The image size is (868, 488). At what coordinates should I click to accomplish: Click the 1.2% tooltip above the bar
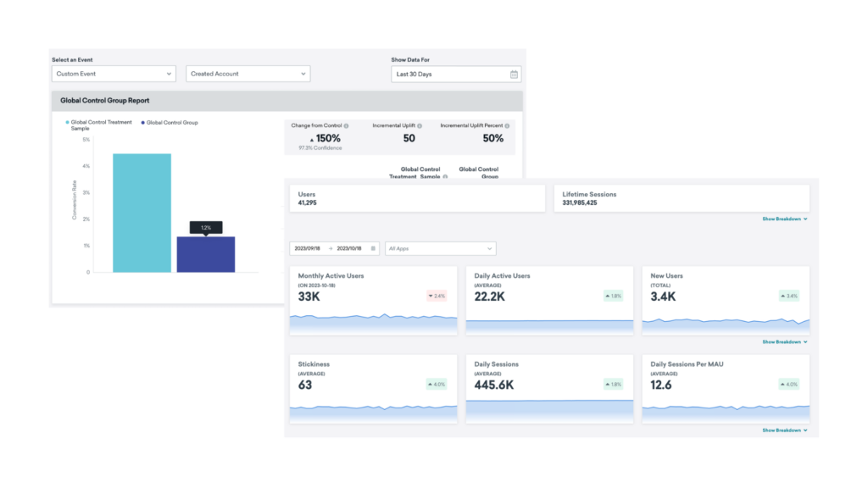pos(206,227)
